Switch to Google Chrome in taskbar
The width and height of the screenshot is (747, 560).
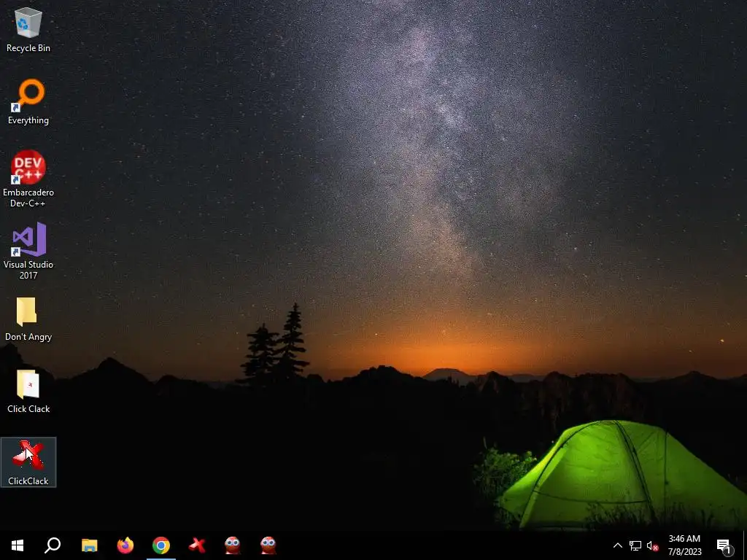pyautogui.click(x=161, y=545)
